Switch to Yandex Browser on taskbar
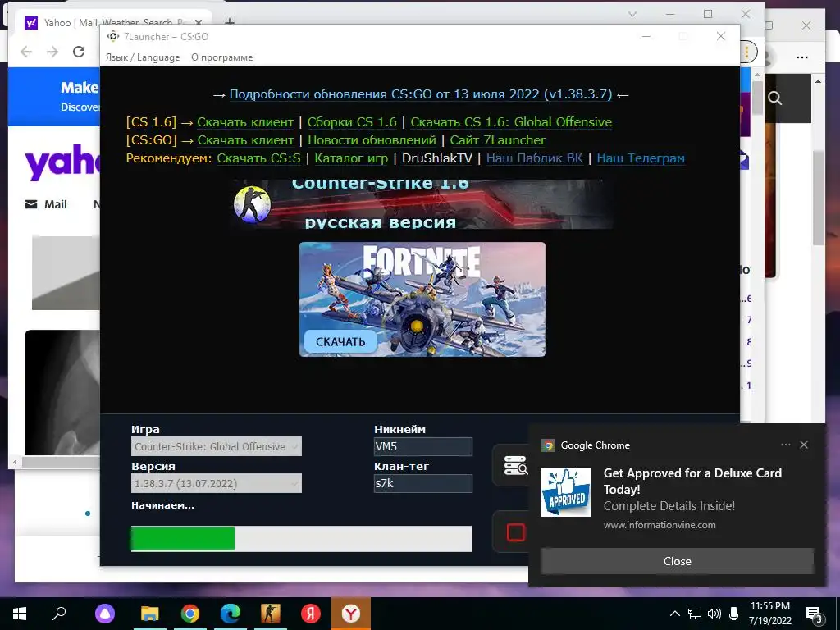The width and height of the screenshot is (840, 630). pyautogui.click(x=351, y=614)
